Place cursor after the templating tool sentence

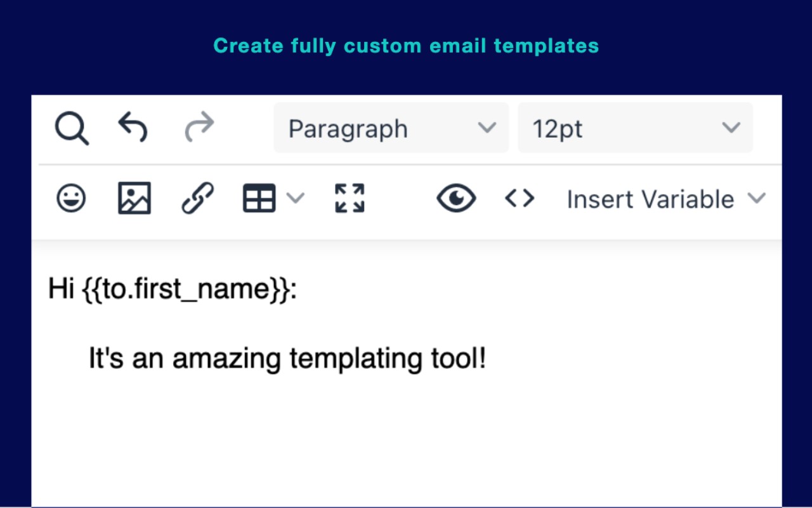[x=488, y=358]
